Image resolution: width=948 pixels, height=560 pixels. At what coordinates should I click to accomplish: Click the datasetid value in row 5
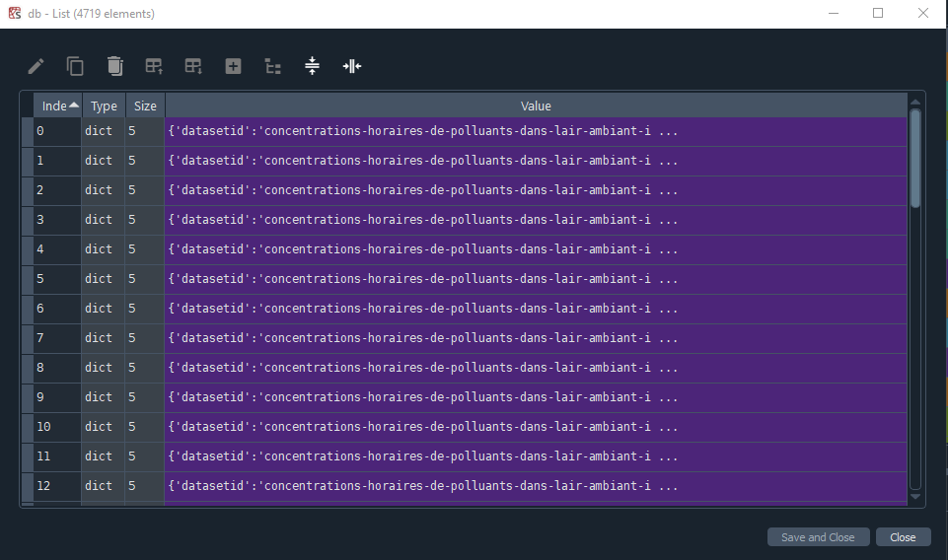[x=536, y=279]
